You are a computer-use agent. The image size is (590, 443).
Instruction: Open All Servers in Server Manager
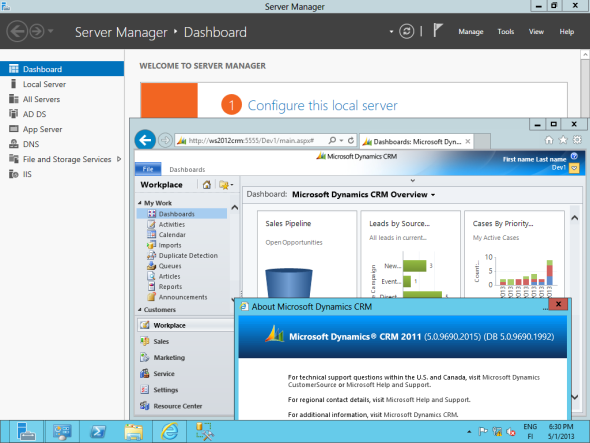point(41,99)
